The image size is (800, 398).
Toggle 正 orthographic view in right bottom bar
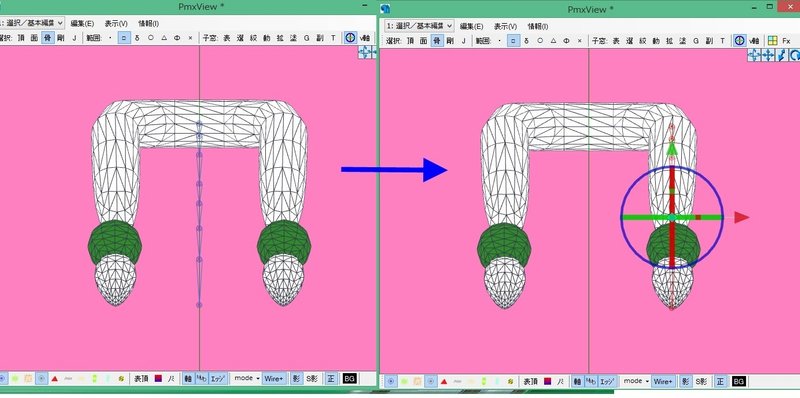720,381
